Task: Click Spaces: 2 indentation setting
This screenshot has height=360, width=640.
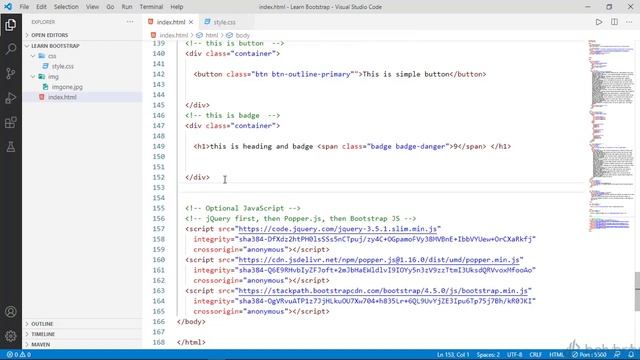Action: (488, 355)
